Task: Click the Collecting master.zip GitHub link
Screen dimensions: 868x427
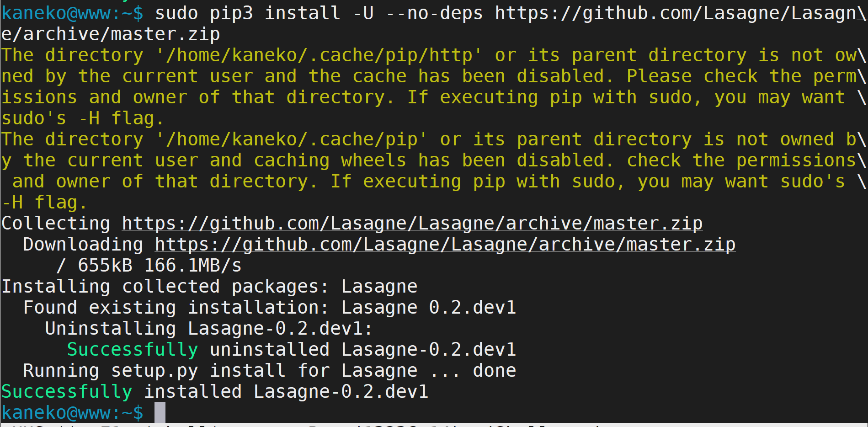Action: click(x=412, y=224)
